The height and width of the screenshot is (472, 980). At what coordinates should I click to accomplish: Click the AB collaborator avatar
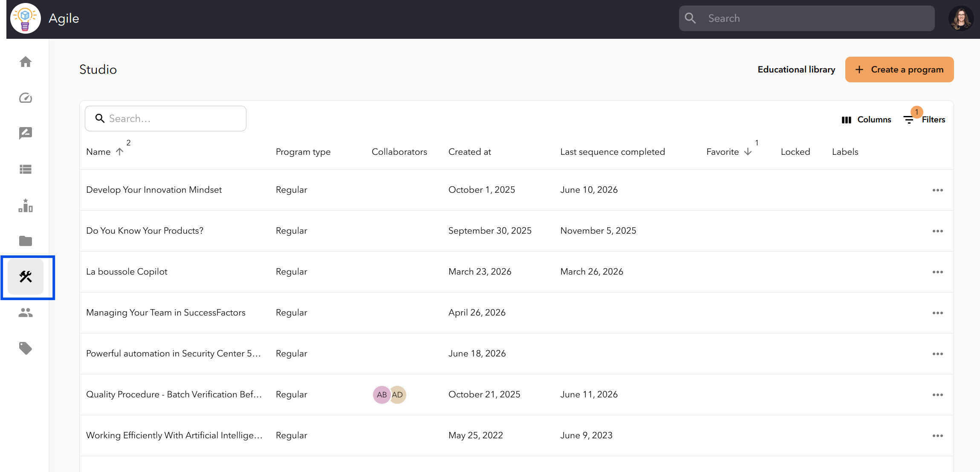pyautogui.click(x=382, y=395)
